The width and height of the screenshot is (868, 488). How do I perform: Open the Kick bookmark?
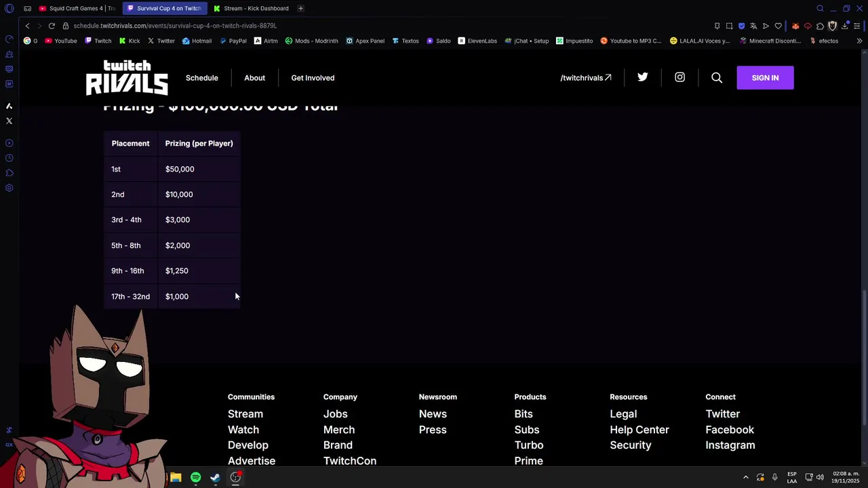tap(130, 41)
